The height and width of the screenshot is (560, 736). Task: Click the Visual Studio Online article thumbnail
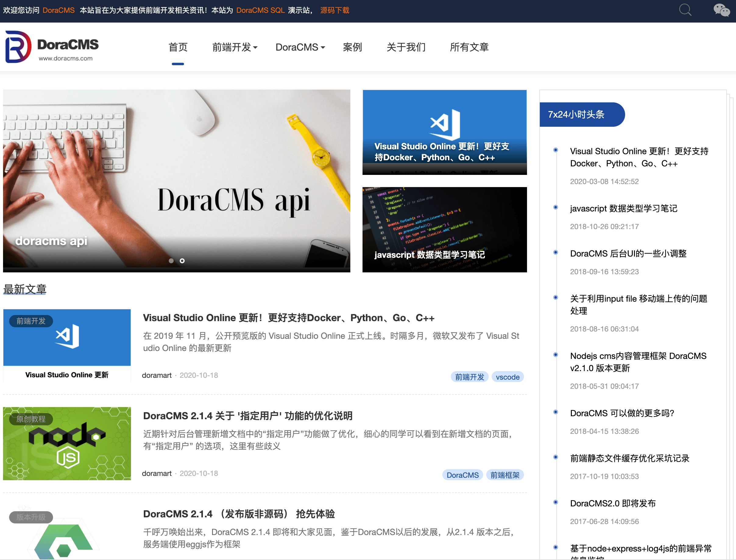(x=67, y=345)
